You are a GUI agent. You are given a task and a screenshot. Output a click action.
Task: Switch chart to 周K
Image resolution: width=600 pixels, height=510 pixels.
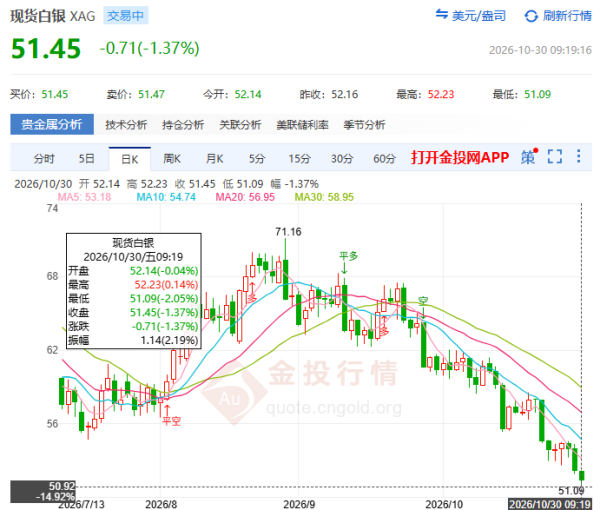coord(172,158)
